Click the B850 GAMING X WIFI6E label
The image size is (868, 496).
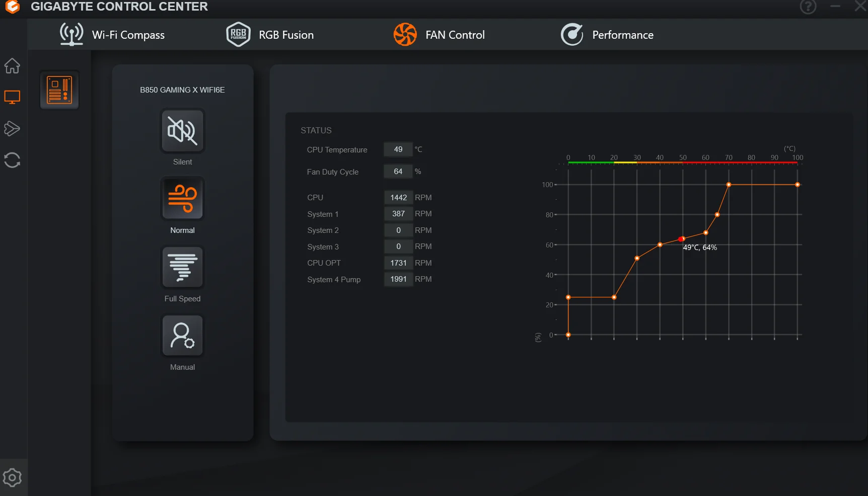(182, 90)
